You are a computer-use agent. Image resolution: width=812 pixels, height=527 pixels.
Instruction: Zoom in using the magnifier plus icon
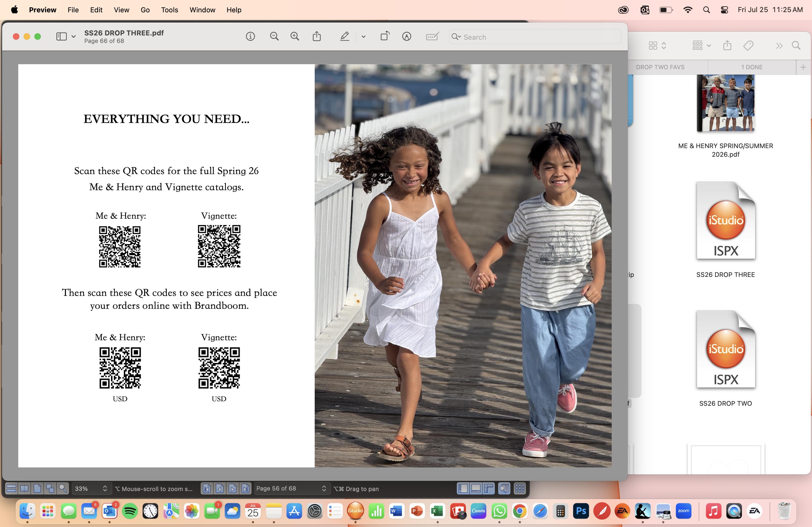[295, 36]
